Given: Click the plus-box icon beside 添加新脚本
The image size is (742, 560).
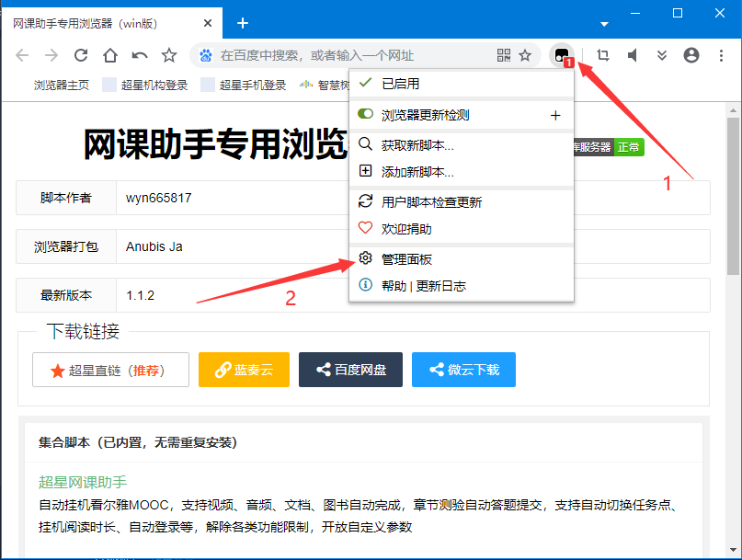Looking at the screenshot, I should coord(365,170).
